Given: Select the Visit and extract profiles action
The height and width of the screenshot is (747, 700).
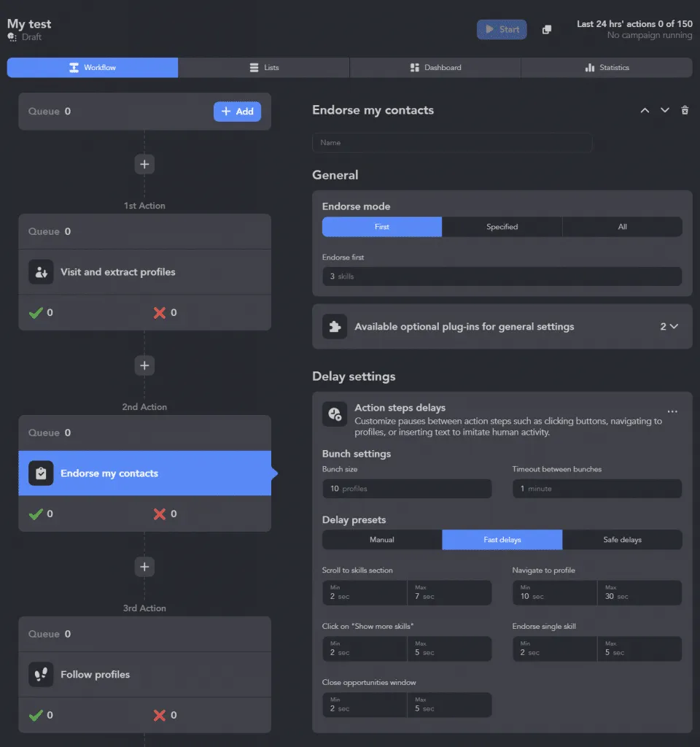Looking at the screenshot, I should pos(145,272).
